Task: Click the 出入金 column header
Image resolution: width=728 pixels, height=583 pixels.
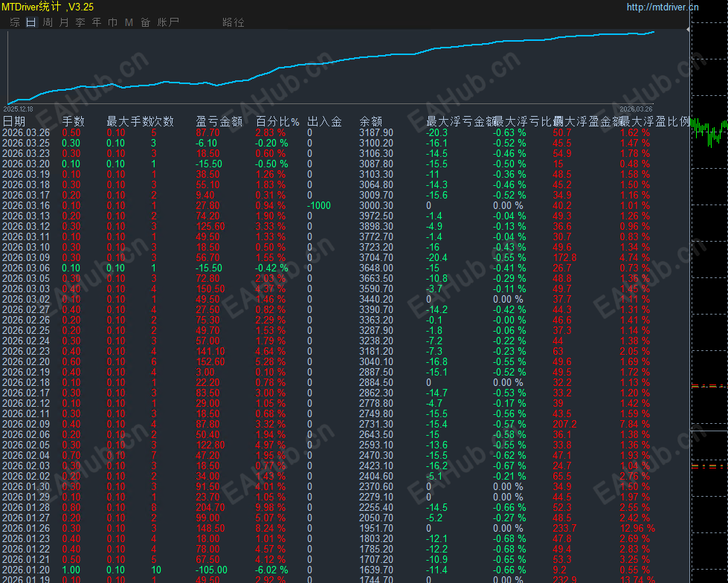Action: click(324, 122)
